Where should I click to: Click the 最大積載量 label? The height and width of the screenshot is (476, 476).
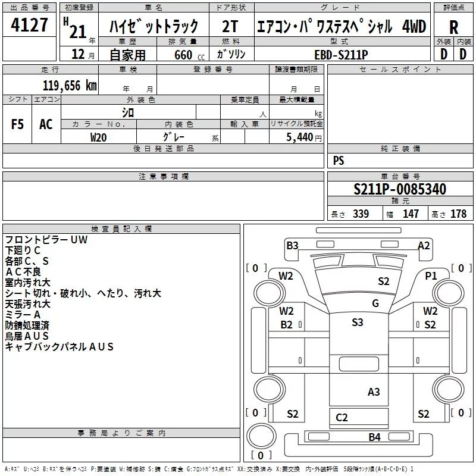tap(296, 99)
